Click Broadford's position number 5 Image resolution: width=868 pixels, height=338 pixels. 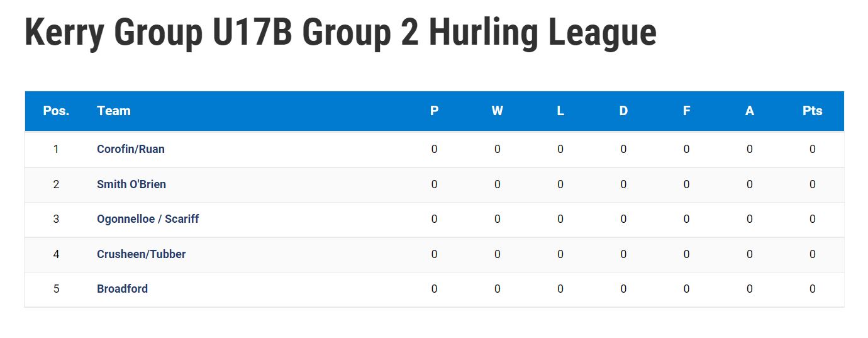56,289
